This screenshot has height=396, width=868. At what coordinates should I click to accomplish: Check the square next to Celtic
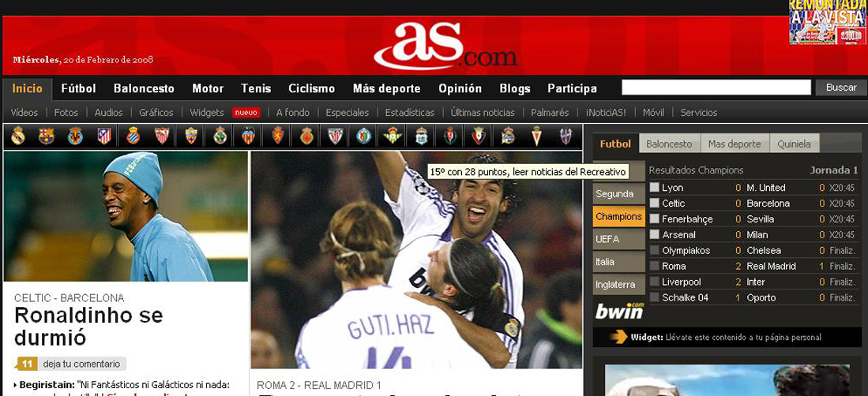coord(654,204)
